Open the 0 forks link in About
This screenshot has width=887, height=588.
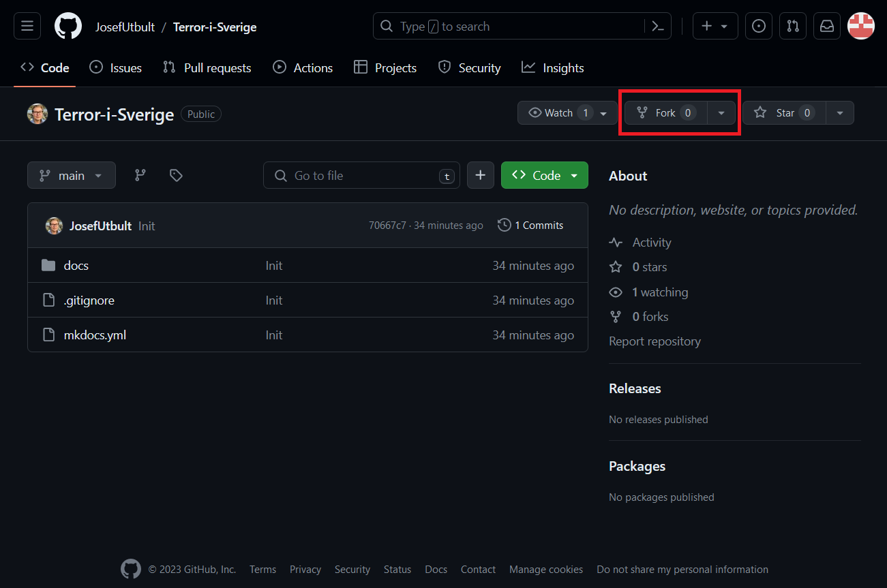[x=640, y=316]
